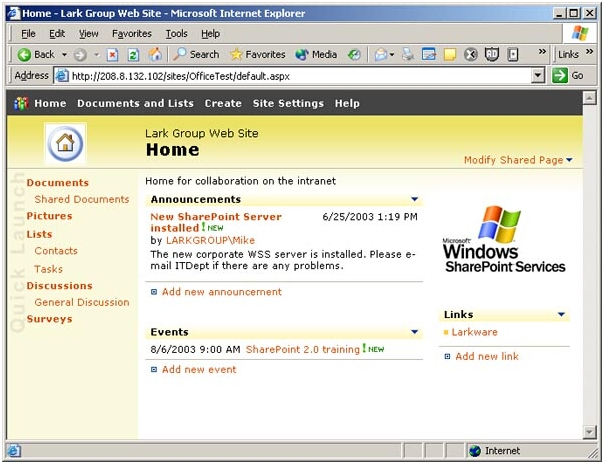Open Site Settings in the navigation bar
This screenshot has height=464, width=604.
[x=288, y=103]
